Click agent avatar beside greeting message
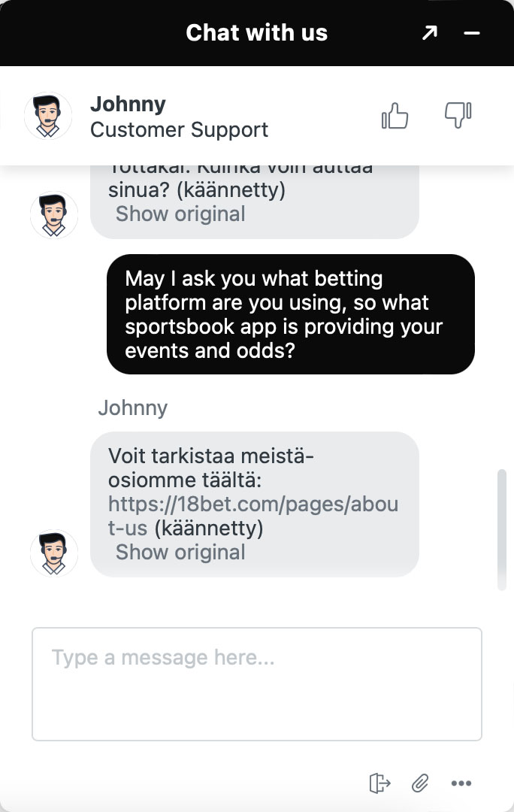 point(54,215)
